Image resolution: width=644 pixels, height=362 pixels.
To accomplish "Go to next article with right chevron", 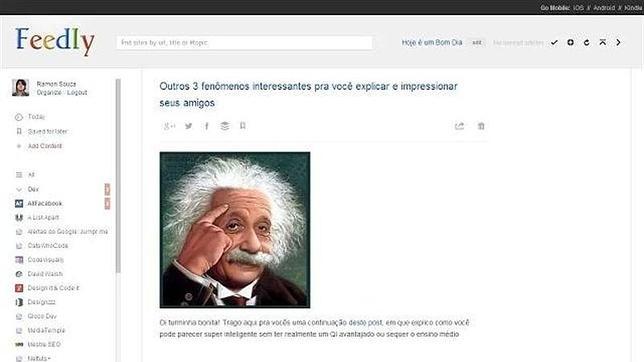I will tap(618, 42).
